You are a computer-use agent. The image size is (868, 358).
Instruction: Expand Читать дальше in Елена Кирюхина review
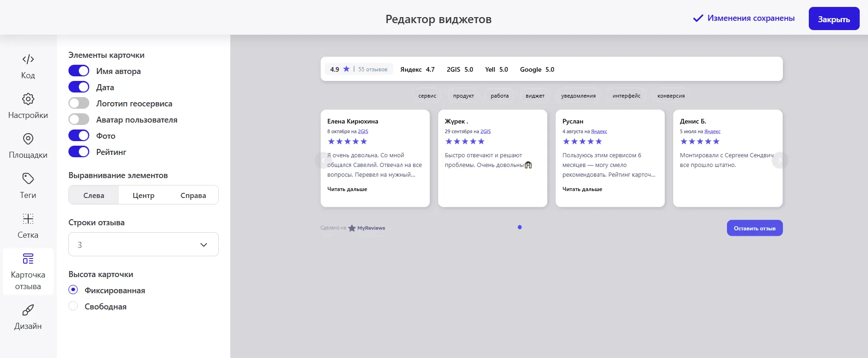pos(347,189)
